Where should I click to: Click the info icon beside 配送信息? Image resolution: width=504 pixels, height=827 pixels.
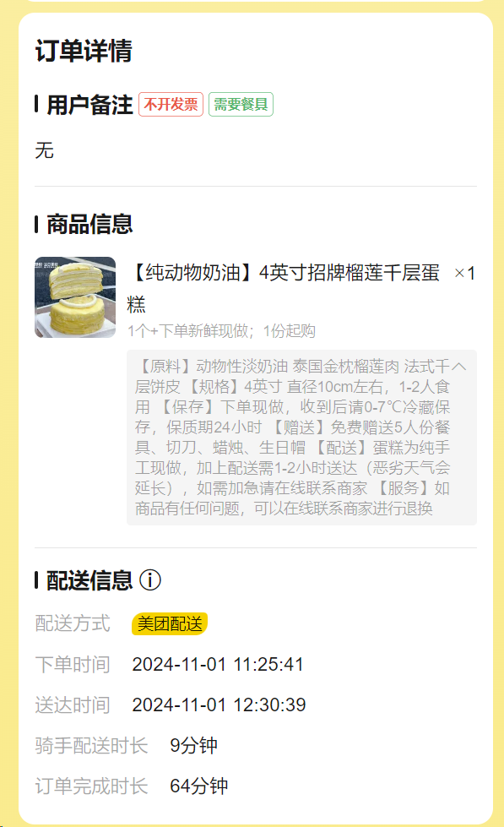click(x=150, y=580)
